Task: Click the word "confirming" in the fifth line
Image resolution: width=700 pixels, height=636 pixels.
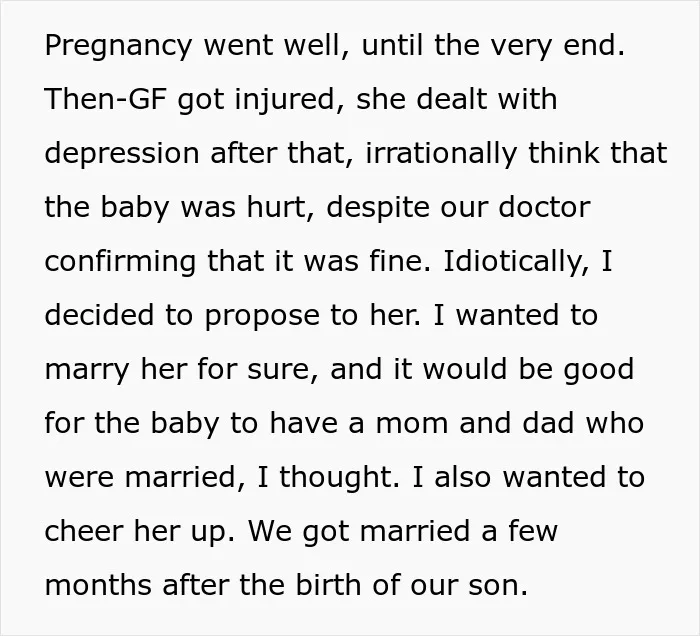Action: (x=120, y=262)
